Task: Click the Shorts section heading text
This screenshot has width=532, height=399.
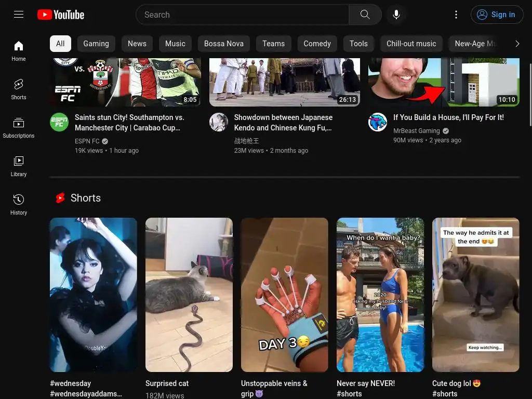Action: (86, 198)
